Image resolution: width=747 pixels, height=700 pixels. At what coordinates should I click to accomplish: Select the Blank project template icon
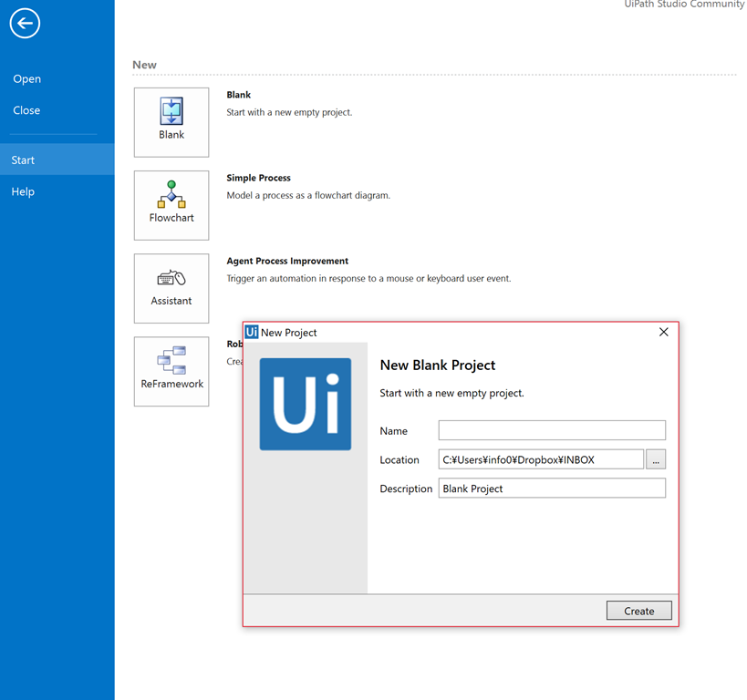[x=171, y=122]
